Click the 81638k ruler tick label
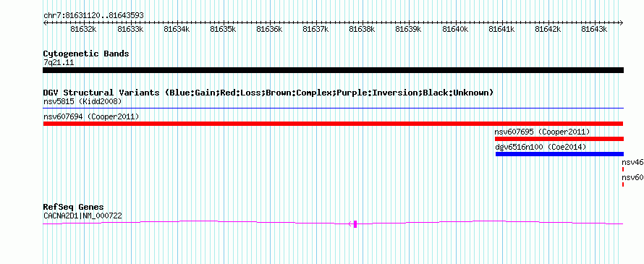Viewport: 644px width, 264px height. (362, 29)
